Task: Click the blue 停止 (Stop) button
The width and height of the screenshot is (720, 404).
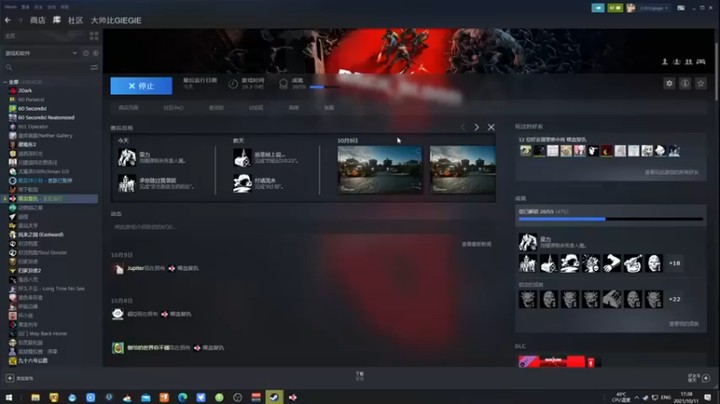Action: point(141,86)
